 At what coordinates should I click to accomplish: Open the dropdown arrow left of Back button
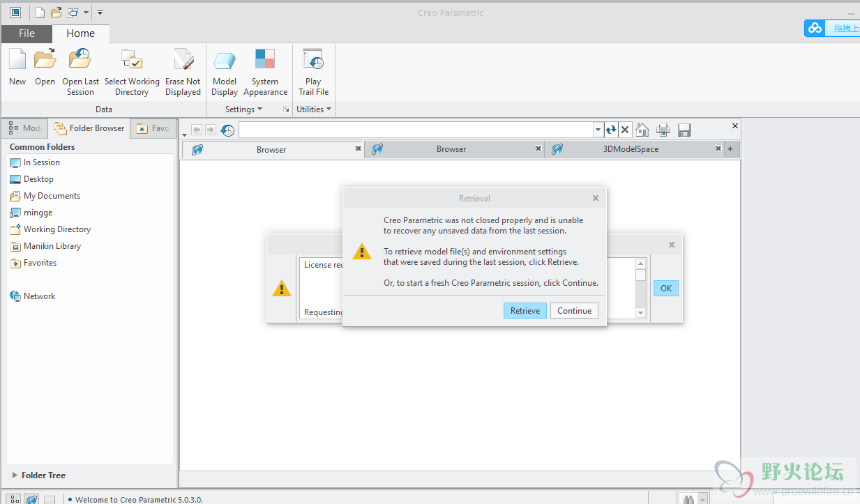click(185, 135)
